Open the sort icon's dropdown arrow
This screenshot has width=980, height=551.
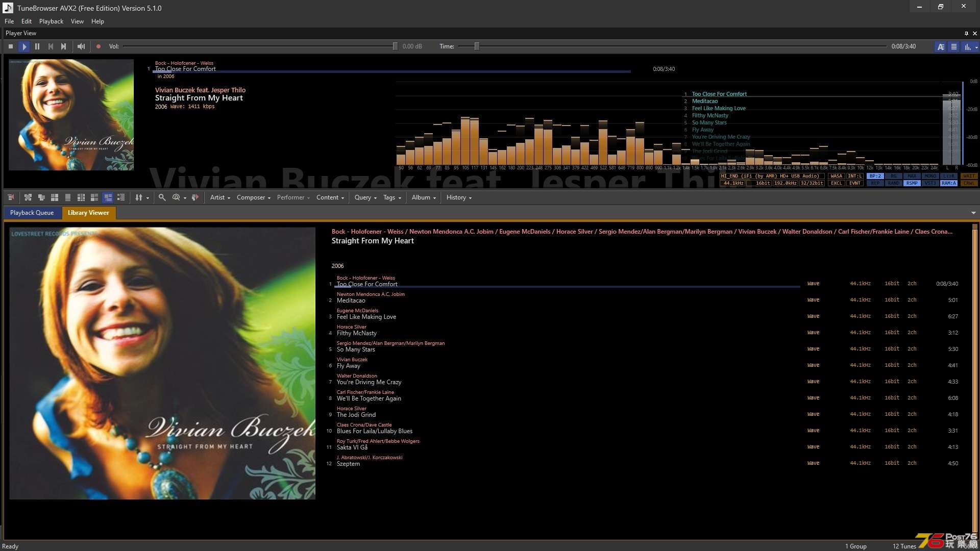coord(148,198)
